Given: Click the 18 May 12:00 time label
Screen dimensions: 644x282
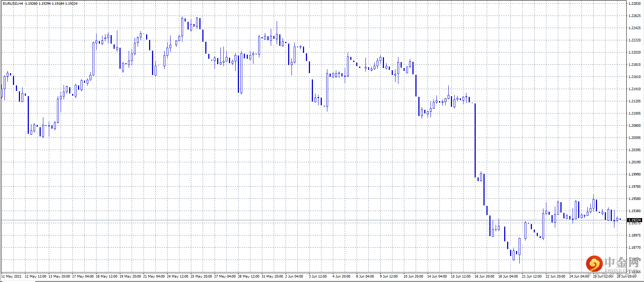Looking at the screenshot, I should point(107,276).
